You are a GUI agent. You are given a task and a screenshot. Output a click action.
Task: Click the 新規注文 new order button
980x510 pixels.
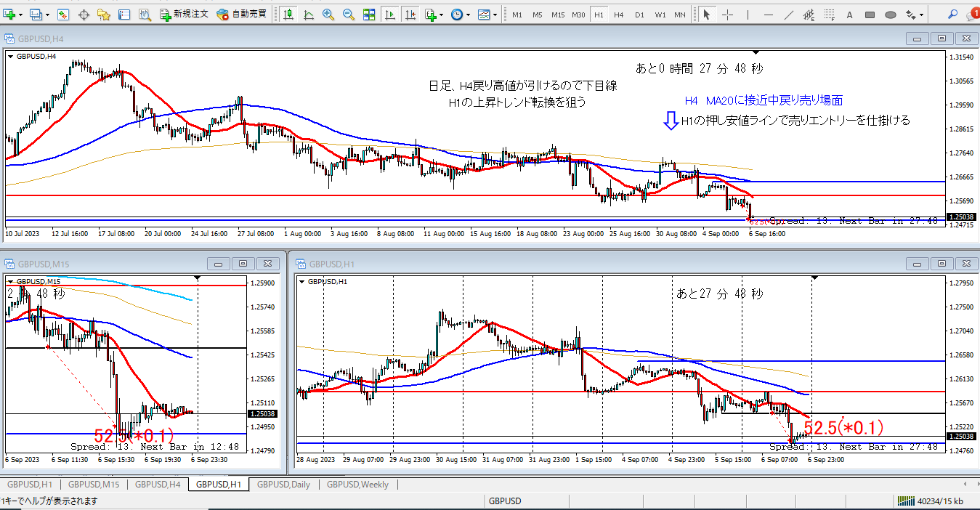(185, 15)
